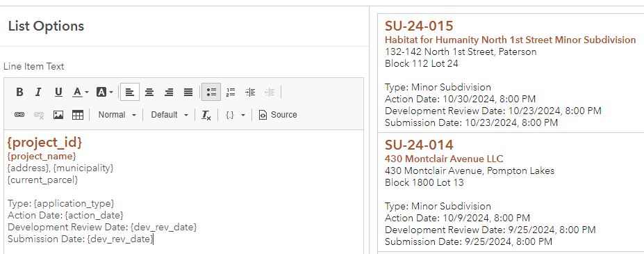
Task: Click the Action Date: {action_date} line
Action: click(65, 215)
